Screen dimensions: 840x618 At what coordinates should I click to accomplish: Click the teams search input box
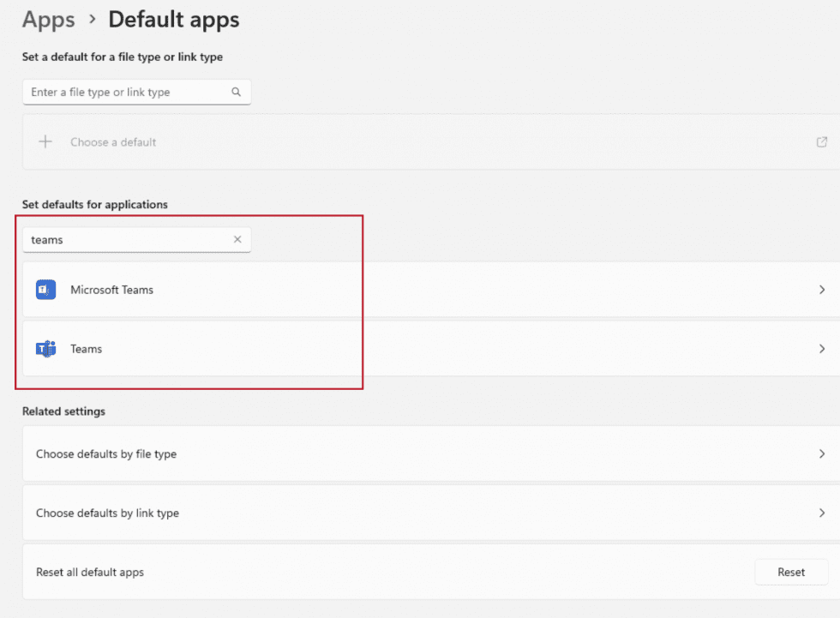click(129, 239)
